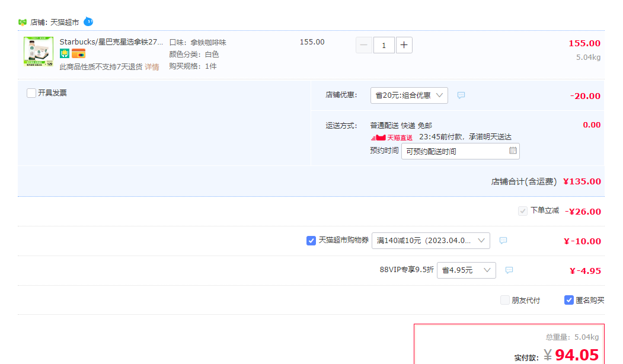
Task: Check the 开具发票 invoice checkbox
Action: (x=31, y=93)
